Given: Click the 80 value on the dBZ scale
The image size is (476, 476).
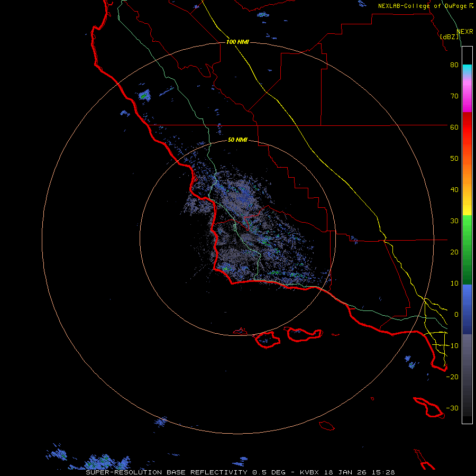Looking at the screenshot, I should coord(454,65).
